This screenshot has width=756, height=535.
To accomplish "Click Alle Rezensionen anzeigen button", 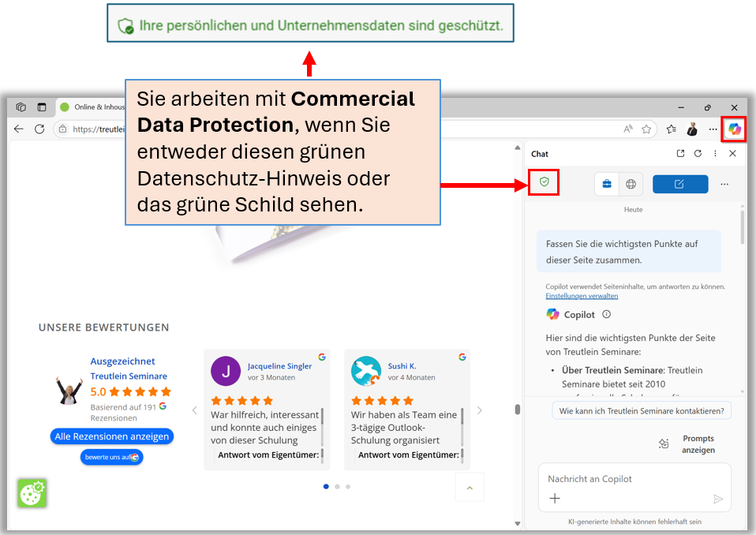I will pyautogui.click(x=112, y=436).
